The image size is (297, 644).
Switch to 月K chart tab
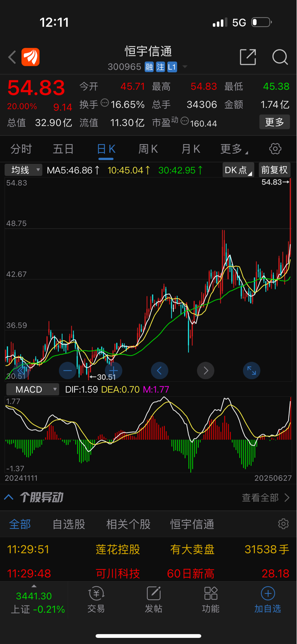point(191,149)
